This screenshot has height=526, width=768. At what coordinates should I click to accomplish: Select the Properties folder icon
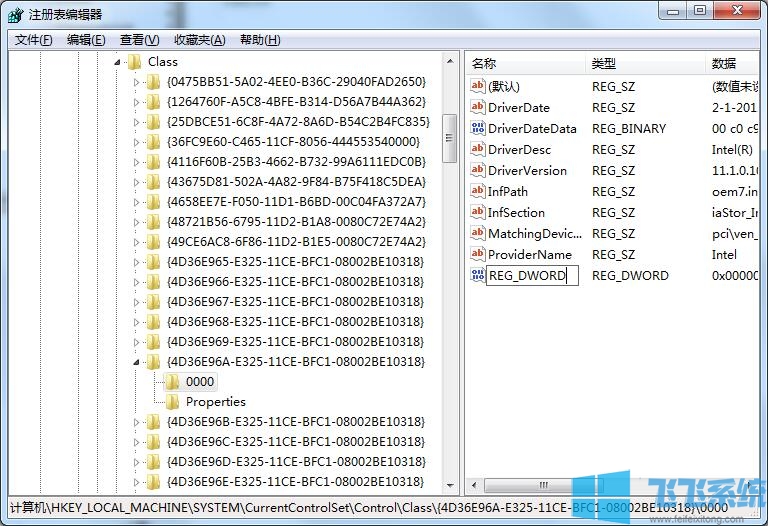172,402
